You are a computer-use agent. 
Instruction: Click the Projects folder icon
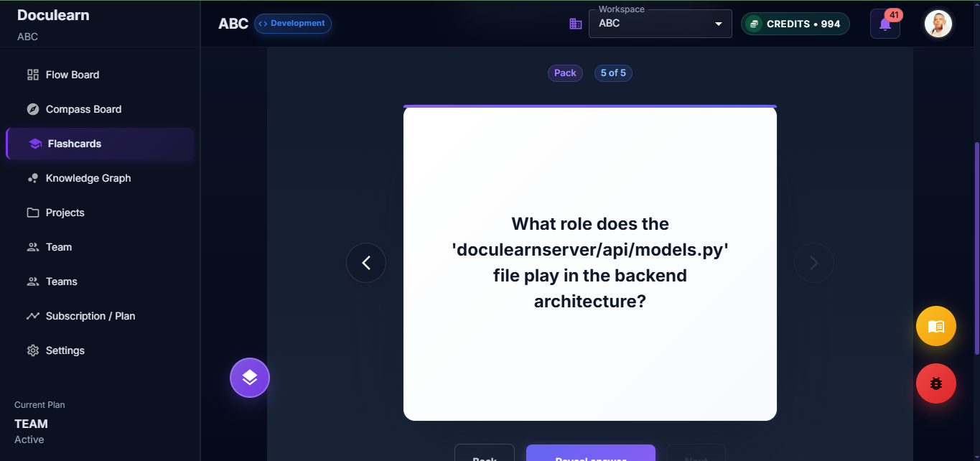[x=33, y=212]
